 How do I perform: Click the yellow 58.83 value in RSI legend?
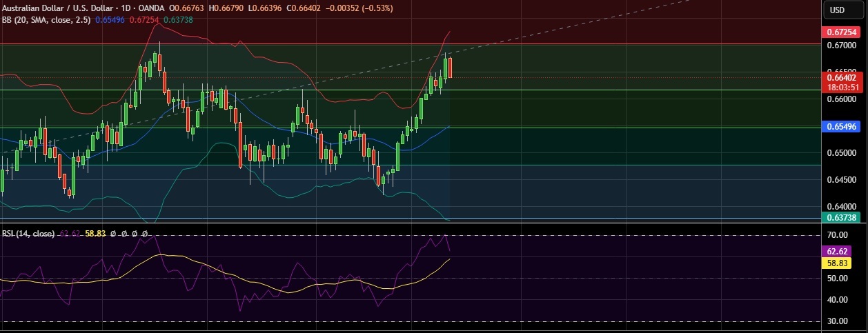coord(96,234)
